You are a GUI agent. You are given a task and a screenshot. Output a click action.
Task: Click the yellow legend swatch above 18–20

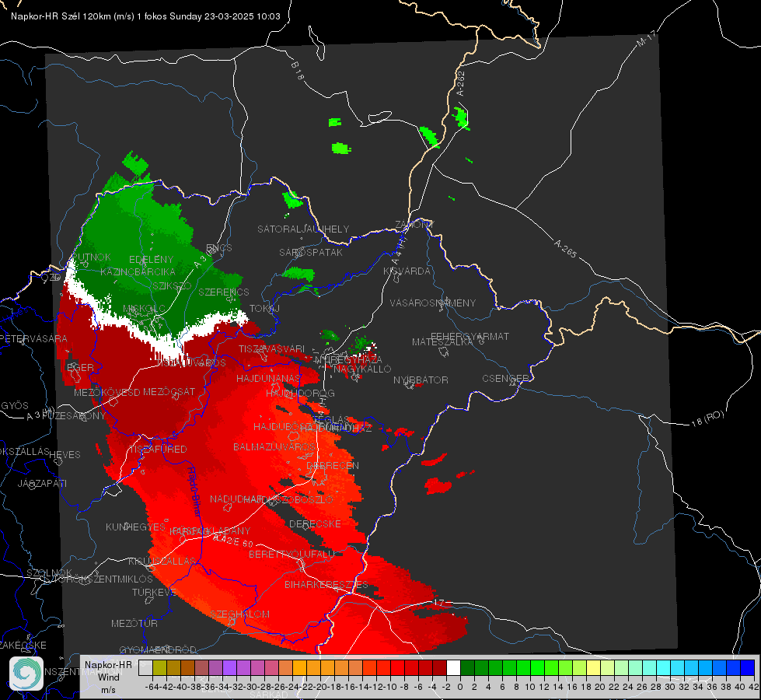(594, 668)
